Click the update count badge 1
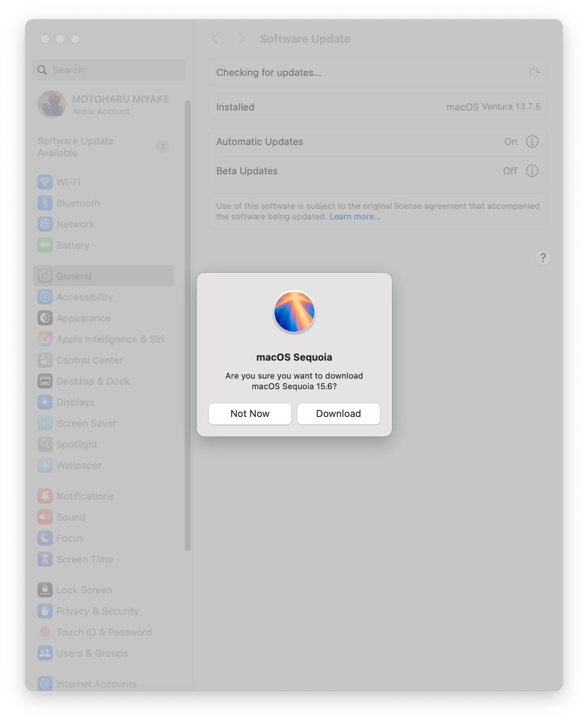Screen dimensions: 588x722 163,147
